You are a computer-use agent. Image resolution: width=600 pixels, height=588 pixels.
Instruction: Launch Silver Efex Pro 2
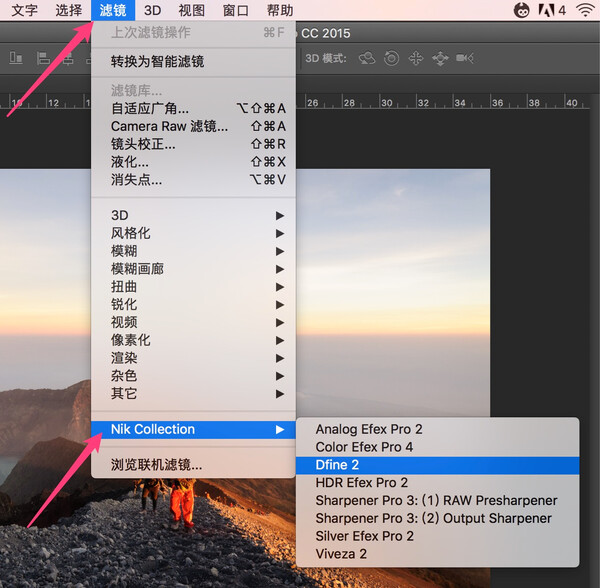[437, 536]
